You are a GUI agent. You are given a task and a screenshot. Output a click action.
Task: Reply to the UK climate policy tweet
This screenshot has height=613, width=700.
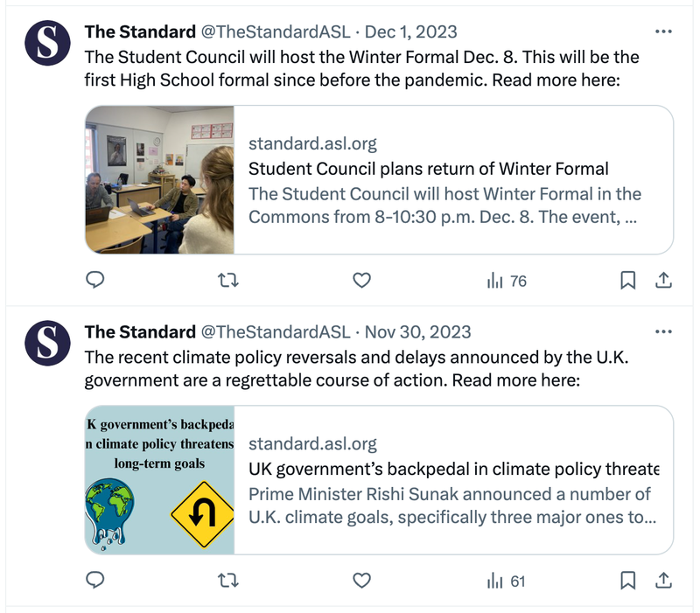(96, 581)
